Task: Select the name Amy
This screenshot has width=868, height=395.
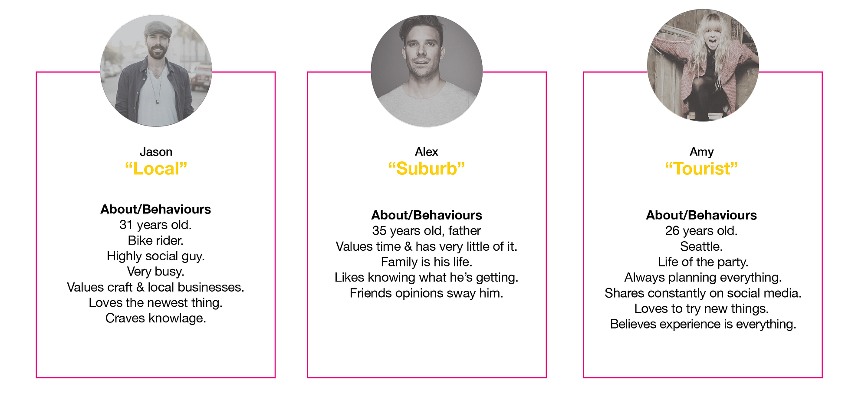Action: 701,152
